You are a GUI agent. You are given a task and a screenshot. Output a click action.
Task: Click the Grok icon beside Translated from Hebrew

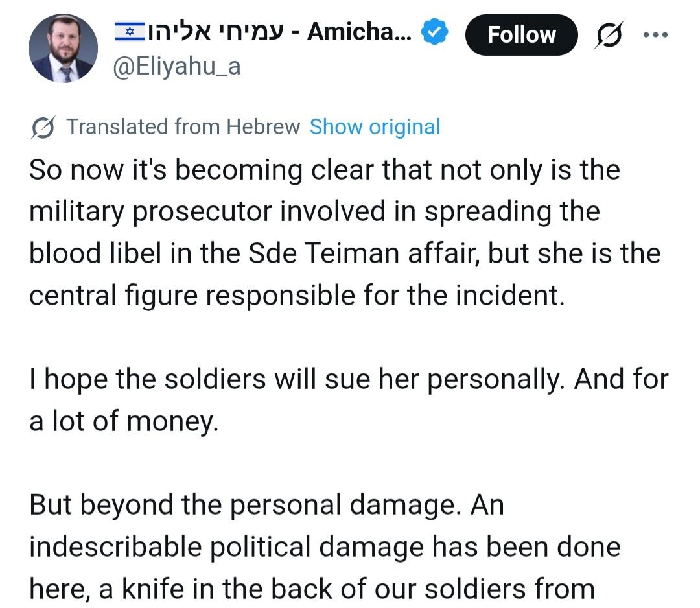tap(43, 127)
